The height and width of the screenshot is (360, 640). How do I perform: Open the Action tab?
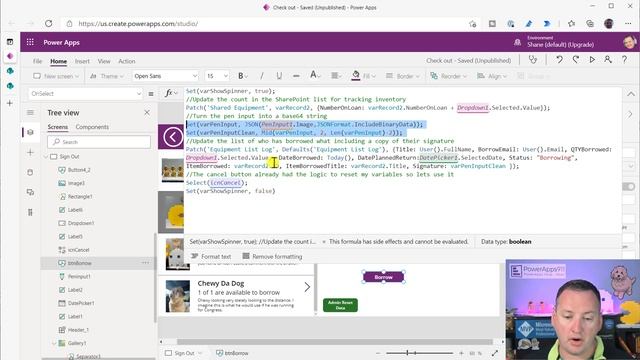click(127, 61)
